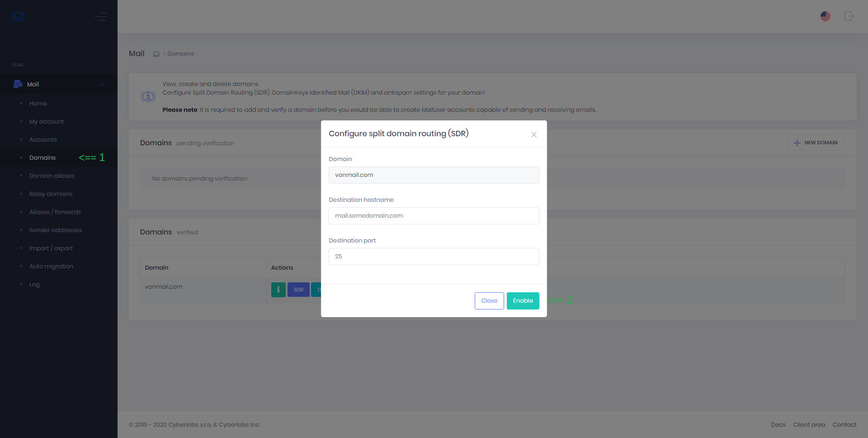This screenshot has height=438, width=868.
Task: Click the logout icon in header
Action: (849, 16)
